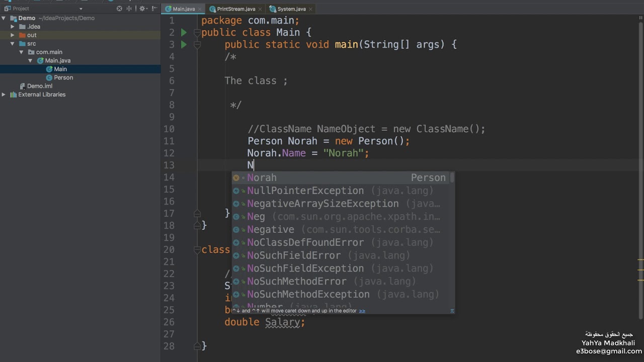Collapse the src folder
Image resolution: width=644 pixels, height=362 pixels.
pos(13,44)
